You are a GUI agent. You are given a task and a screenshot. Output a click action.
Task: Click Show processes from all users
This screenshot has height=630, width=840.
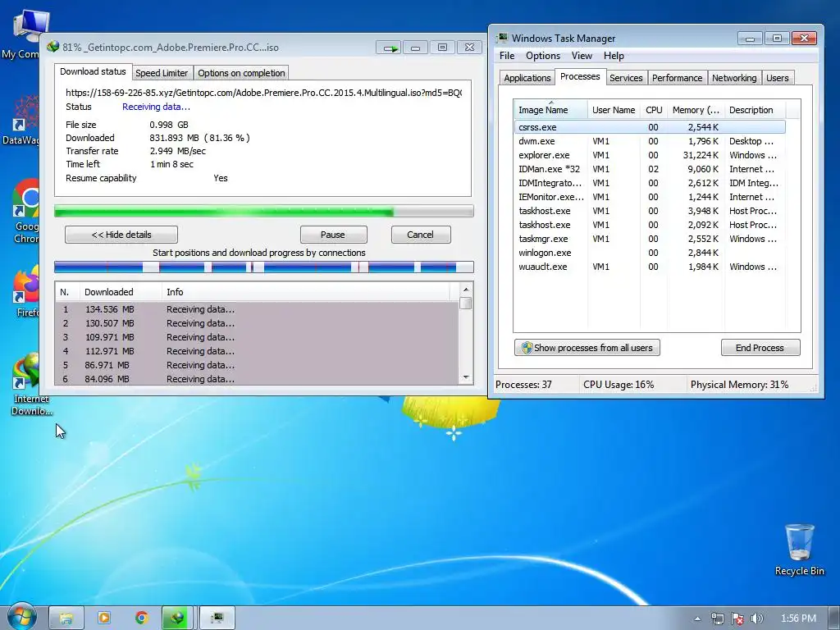(587, 348)
